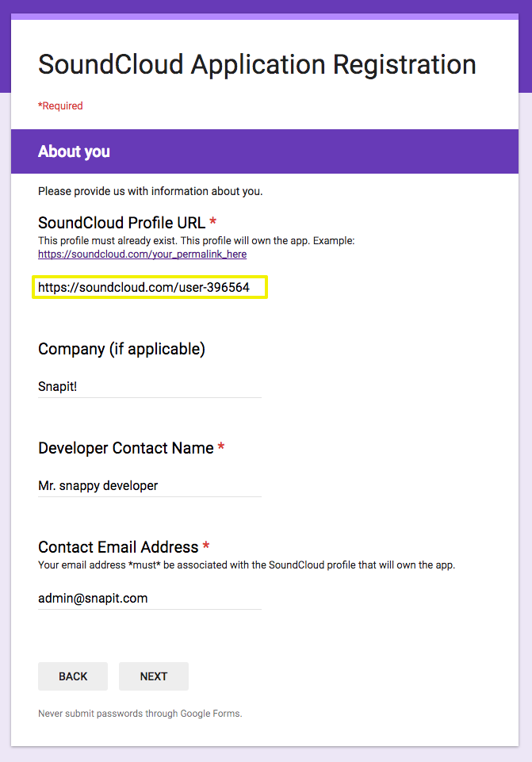Viewport: 532px width, 762px height.
Task: Click the SoundCloud Profile URL input field
Action: click(x=150, y=287)
